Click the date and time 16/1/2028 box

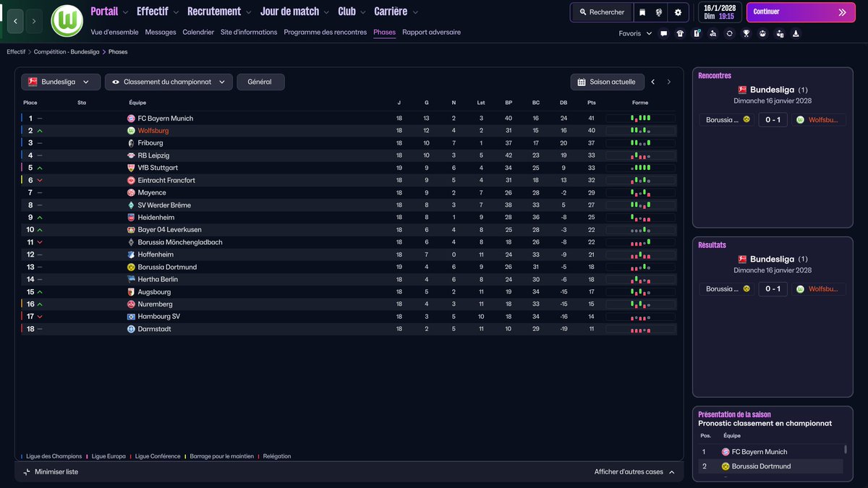click(x=719, y=12)
